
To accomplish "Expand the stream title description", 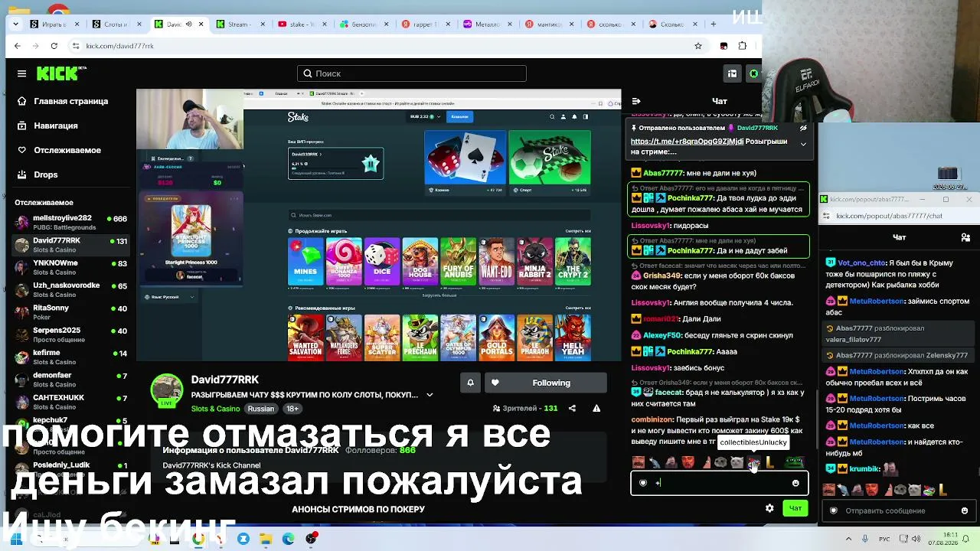I will (430, 395).
